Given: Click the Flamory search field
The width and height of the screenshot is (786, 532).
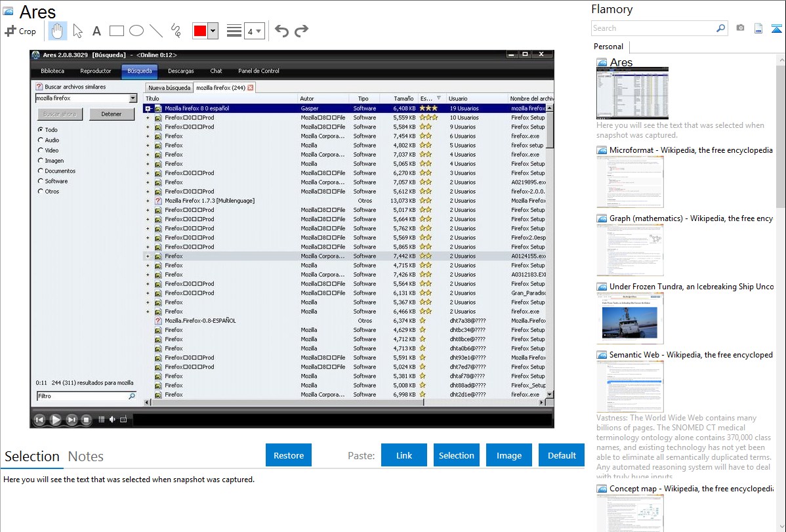Looking at the screenshot, I should point(653,28).
